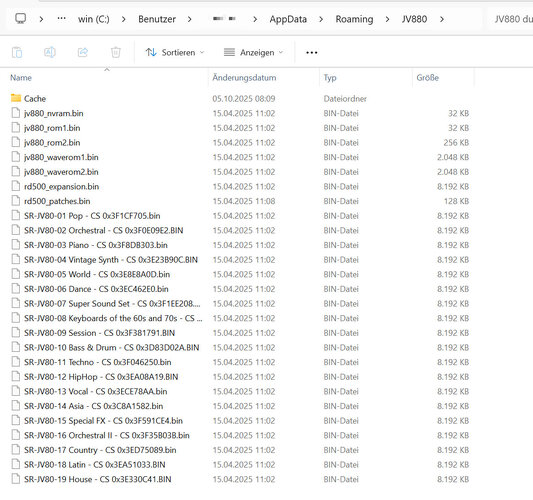This screenshot has width=533, height=500.
Task: Select the Cache folder icon
Action: coord(16,98)
